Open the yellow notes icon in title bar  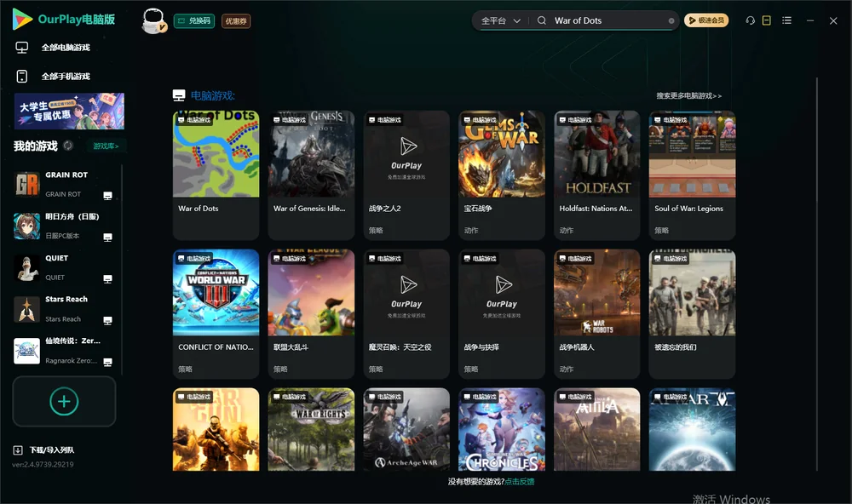click(x=767, y=20)
